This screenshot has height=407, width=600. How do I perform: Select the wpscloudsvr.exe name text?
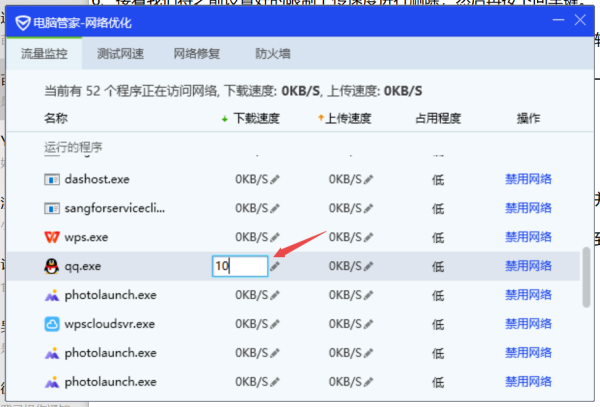coord(109,324)
